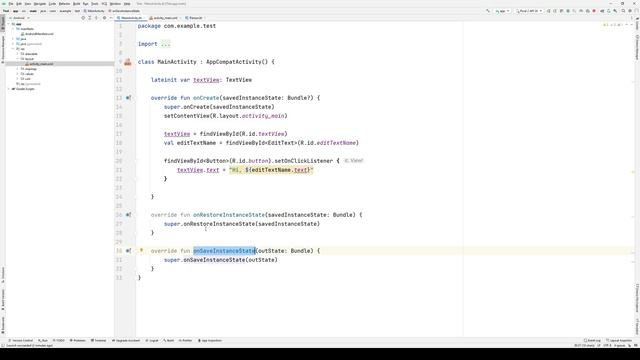Click related XML file gutter icon line 9
Screen dimensions: 640x360
tap(128, 62)
